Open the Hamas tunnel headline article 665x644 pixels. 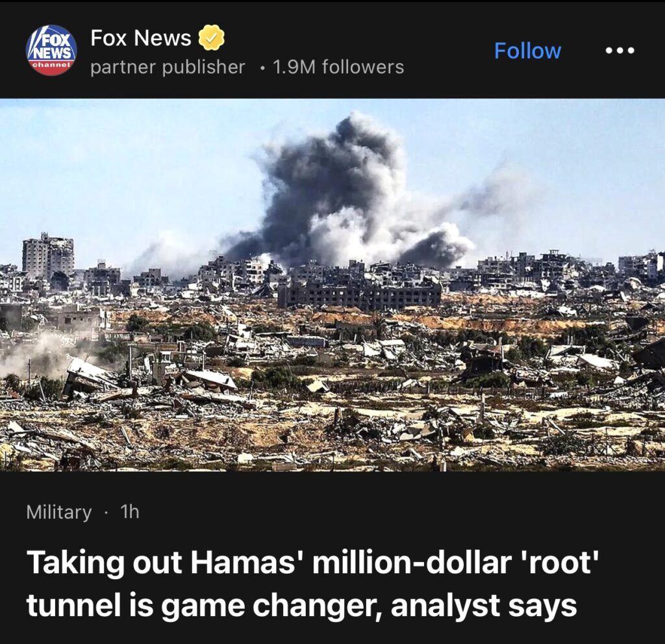(312, 584)
